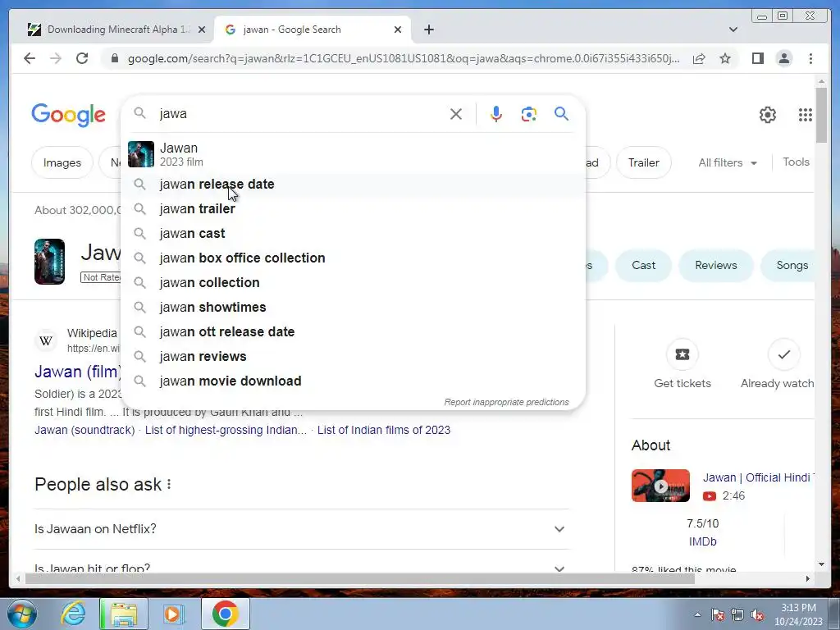The height and width of the screenshot is (630, 840).
Task: Show hidden tray icons arrow
Action: tap(697, 615)
